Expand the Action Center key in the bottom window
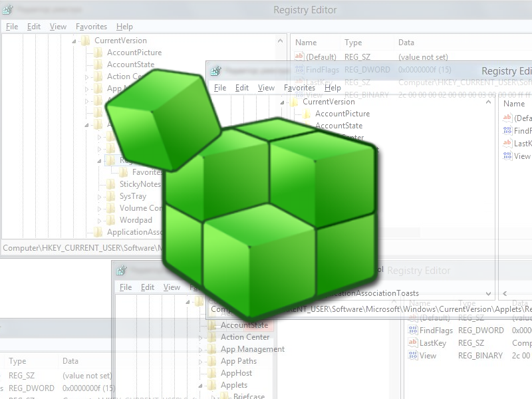Screen dimensions: 532x399 (201, 338)
